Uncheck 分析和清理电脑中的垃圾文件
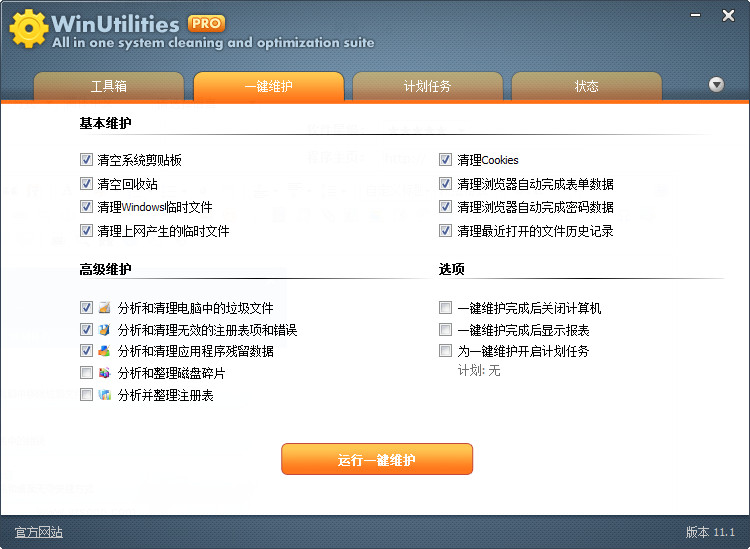The image size is (750, 549). 86,307
